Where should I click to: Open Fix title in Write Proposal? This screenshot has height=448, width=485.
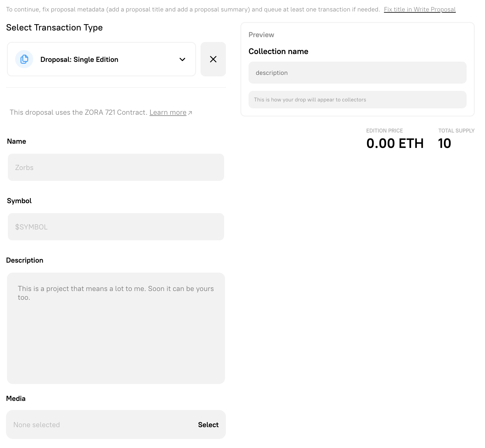(x=420, y=9)
